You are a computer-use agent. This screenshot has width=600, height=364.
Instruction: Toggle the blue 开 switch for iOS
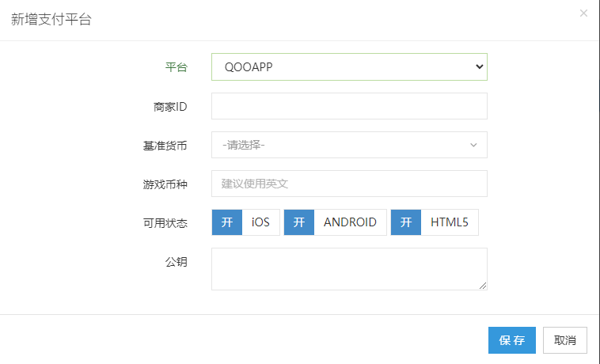pyautogui.click(x=226, y=222)
